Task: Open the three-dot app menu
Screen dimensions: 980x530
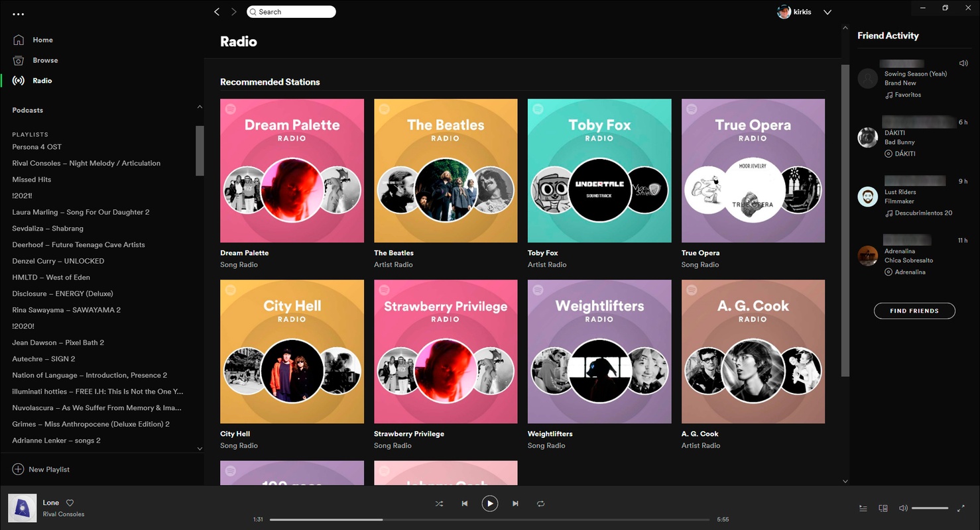Action: (x=18, y=13)
